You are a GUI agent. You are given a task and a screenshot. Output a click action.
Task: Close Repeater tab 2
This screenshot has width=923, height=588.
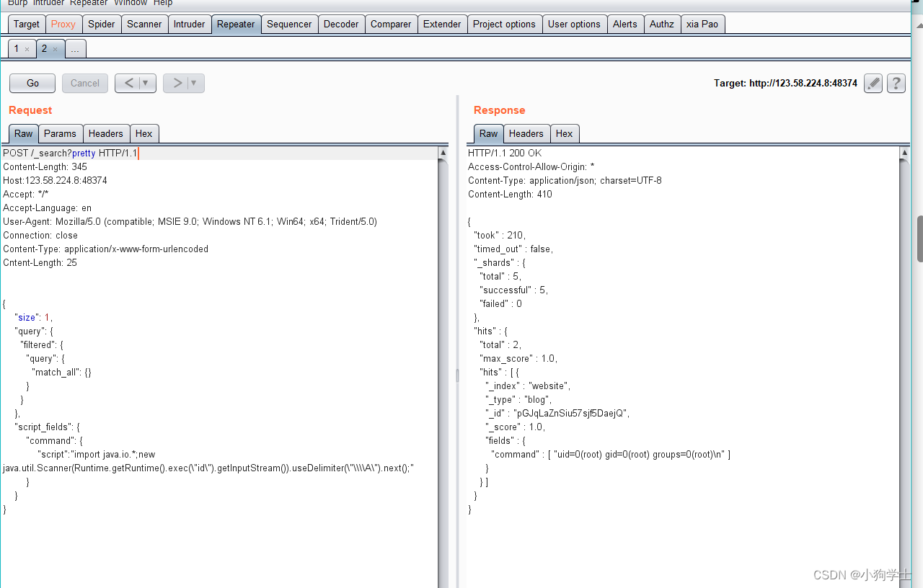[55, 49]
